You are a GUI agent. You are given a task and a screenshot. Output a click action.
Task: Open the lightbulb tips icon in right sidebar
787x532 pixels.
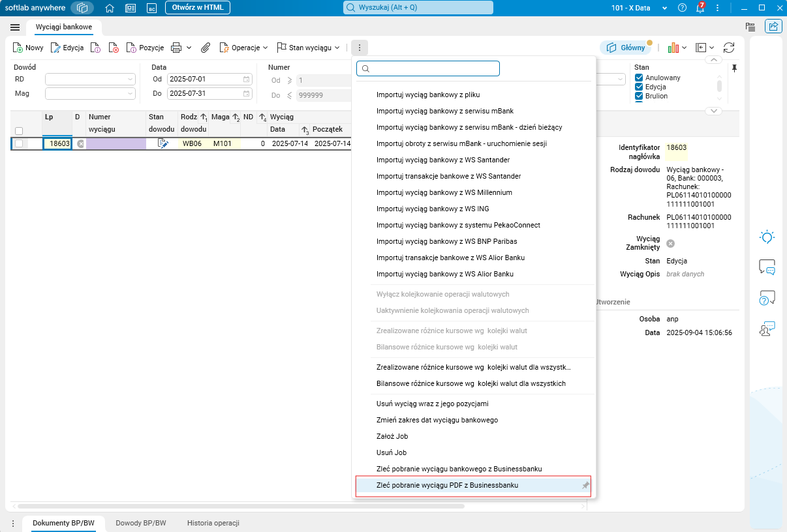pos(767,237)
